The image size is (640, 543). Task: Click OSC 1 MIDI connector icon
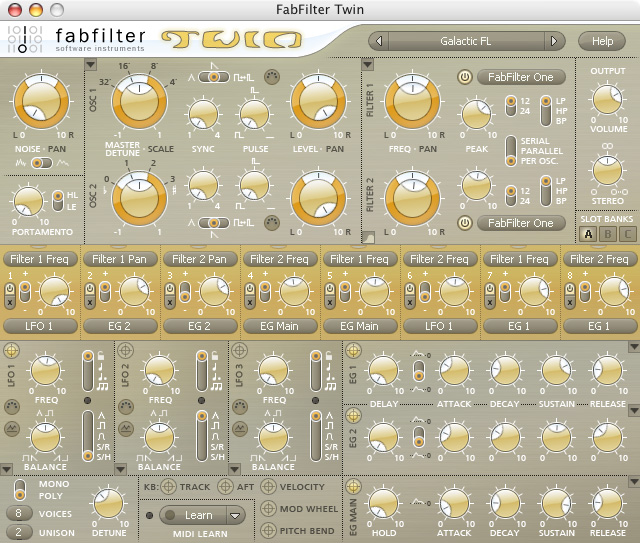point(272,77)
